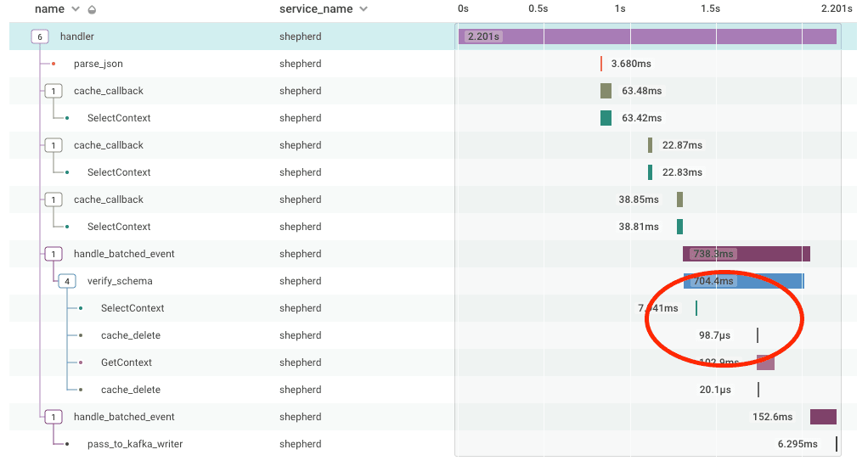Select the parse_json span name
The image size is (868, 472).
[x=98, y=64]
